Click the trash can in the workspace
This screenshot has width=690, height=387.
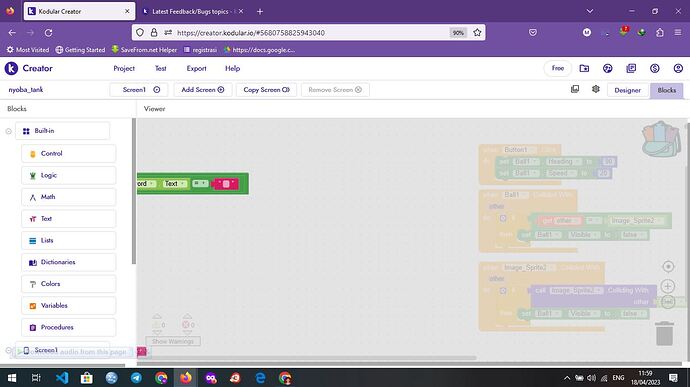click(664, 333)
